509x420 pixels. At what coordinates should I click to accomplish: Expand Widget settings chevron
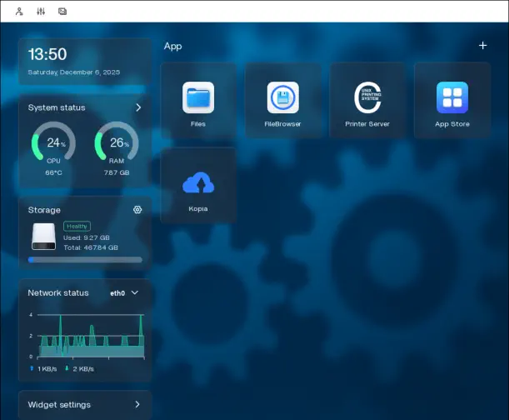[137, 405]
